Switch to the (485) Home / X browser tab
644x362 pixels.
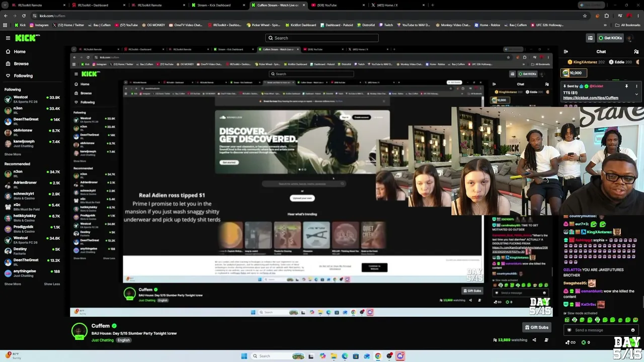[396, 5]
